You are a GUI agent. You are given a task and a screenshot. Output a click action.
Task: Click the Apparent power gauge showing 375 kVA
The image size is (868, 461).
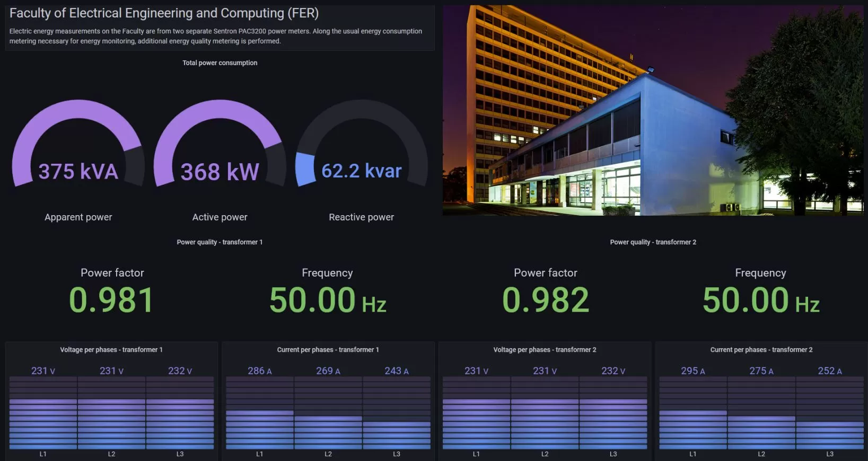(78, 143)
